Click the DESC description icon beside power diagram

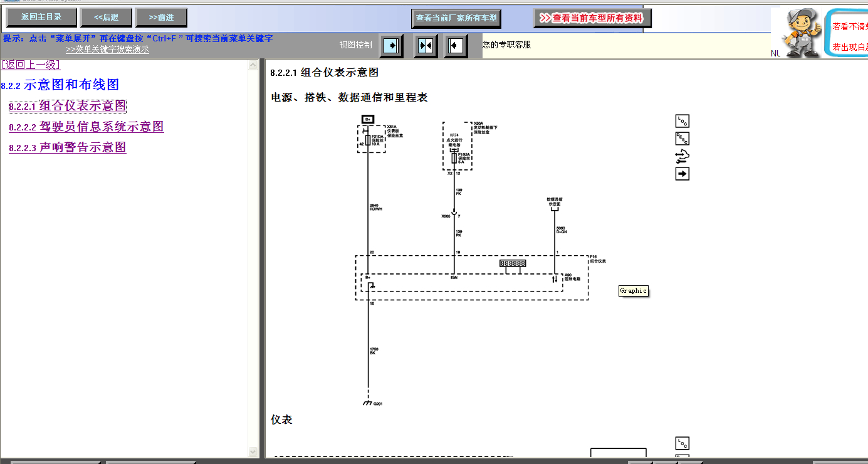682,139
